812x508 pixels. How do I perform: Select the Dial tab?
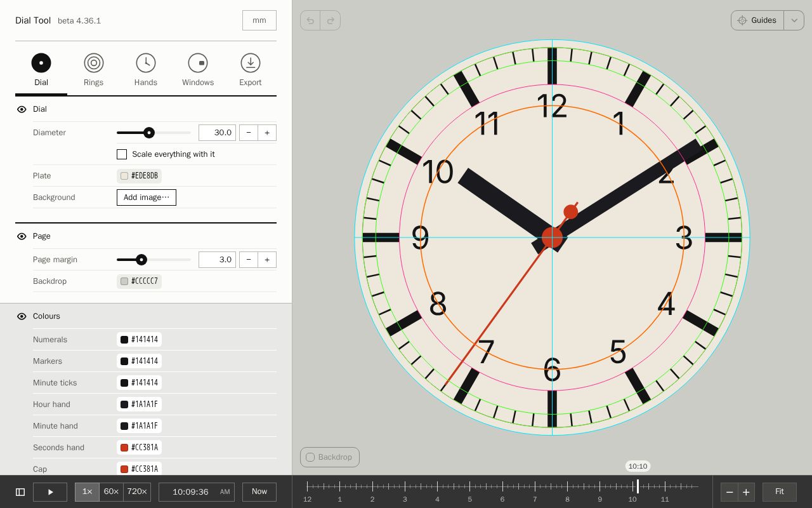tap(41, 70)
